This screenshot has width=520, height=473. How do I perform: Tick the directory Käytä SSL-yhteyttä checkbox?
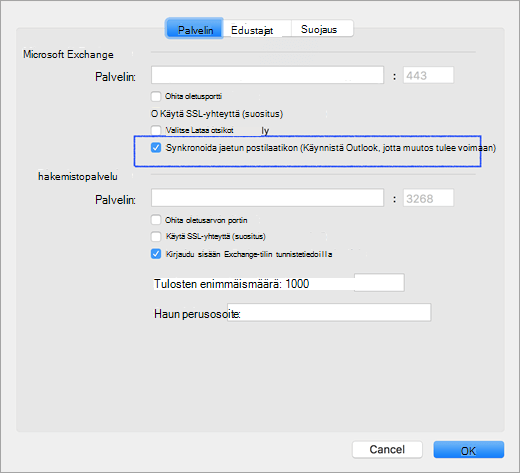tap(156, 237)
